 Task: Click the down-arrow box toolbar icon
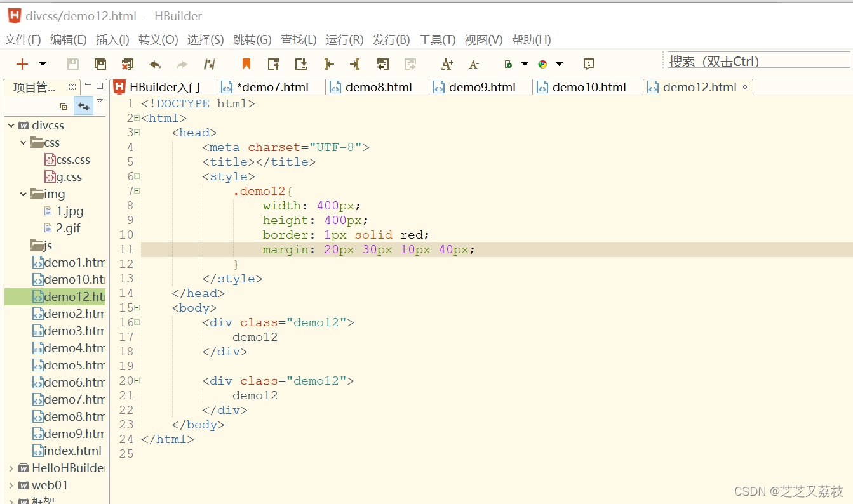click(x=301, y=63)
